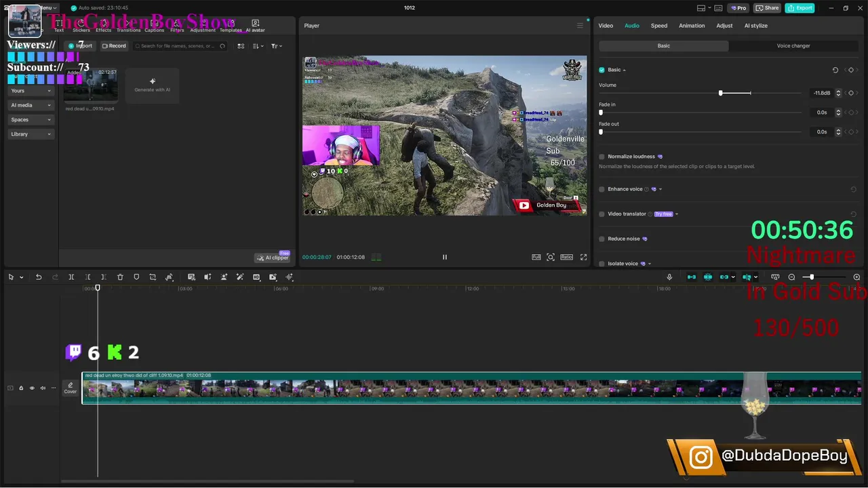Delete the selected clip with trash icon
Image resolution: width=868 pixels, height=488 pixels.
[120, 277]
